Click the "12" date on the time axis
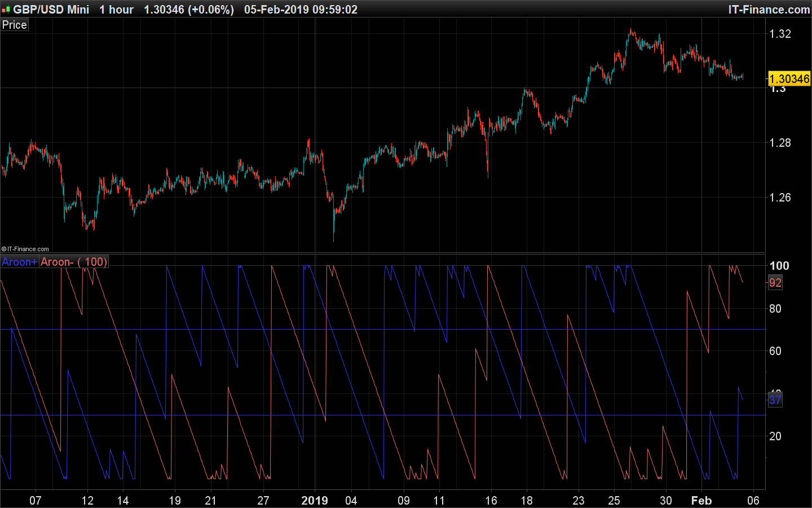The image size is (812, 508). click(87, 501)
